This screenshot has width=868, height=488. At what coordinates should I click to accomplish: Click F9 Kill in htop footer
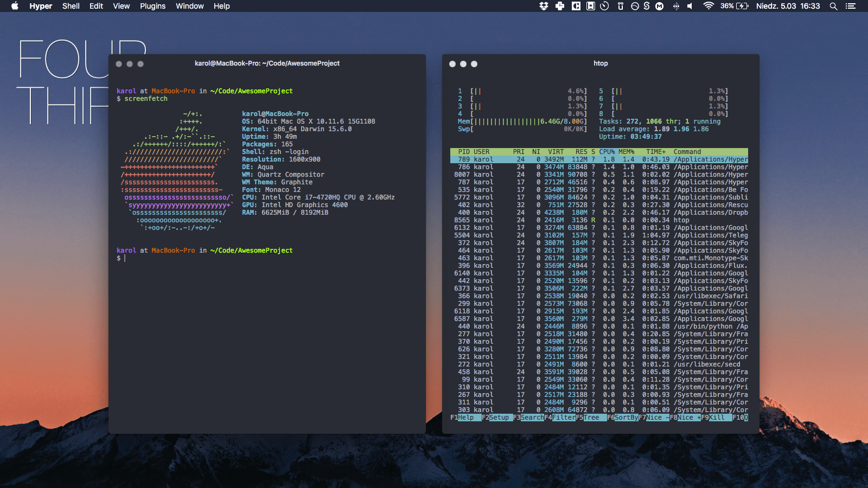(x=717, y=418)
